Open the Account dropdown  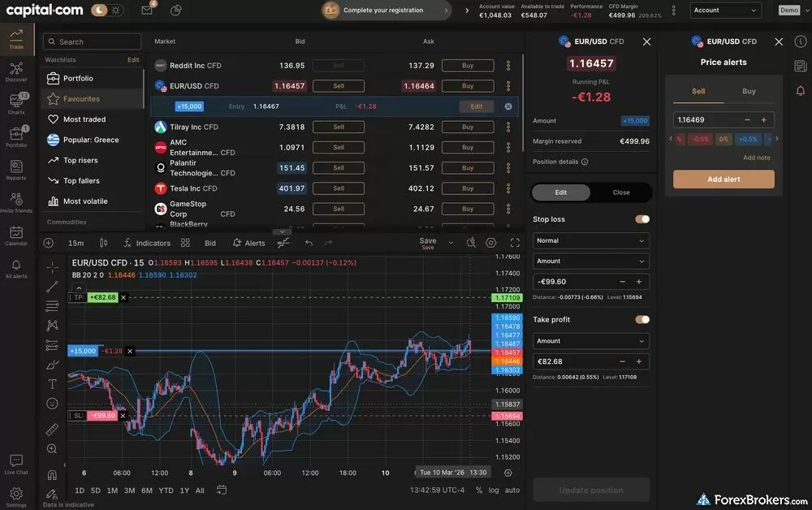click(725, 10)
